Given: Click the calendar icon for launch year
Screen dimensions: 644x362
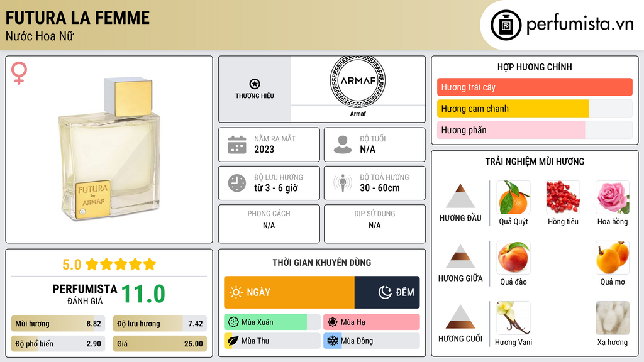Looking at the screenshot, I should [x=236, y=145].
